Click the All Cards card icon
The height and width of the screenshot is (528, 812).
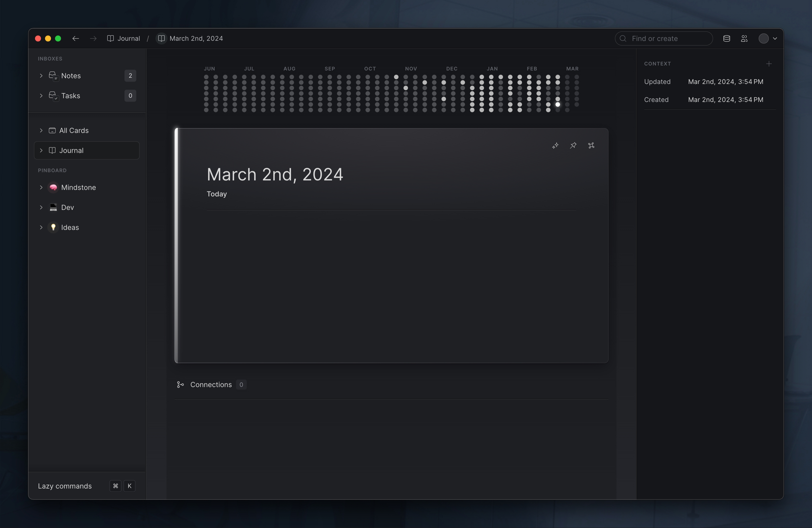click(52, 131)
